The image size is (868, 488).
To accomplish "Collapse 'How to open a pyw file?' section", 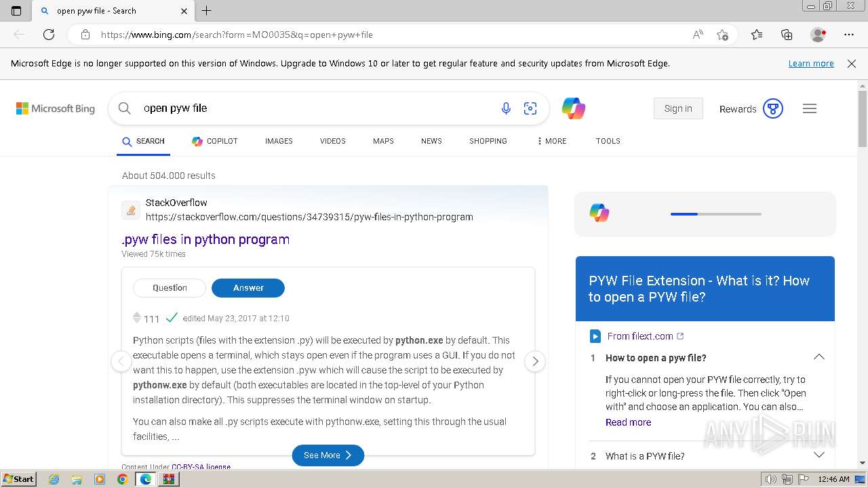I will tap(819, 357).
